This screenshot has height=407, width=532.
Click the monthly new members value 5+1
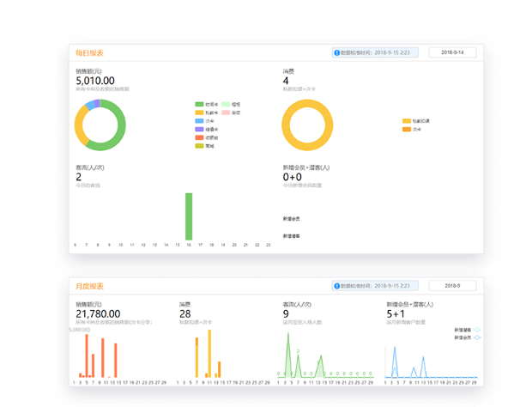click(x=396, y=313)
